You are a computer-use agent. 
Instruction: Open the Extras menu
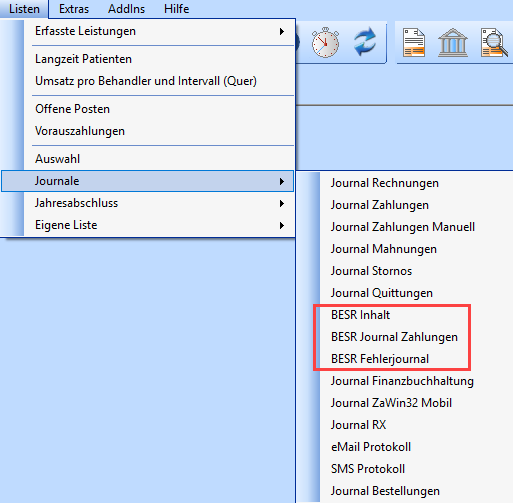(74, 9)
